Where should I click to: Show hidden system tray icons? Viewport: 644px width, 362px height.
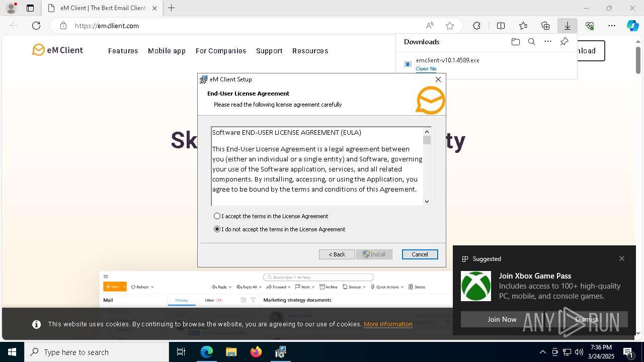point(542,352)
